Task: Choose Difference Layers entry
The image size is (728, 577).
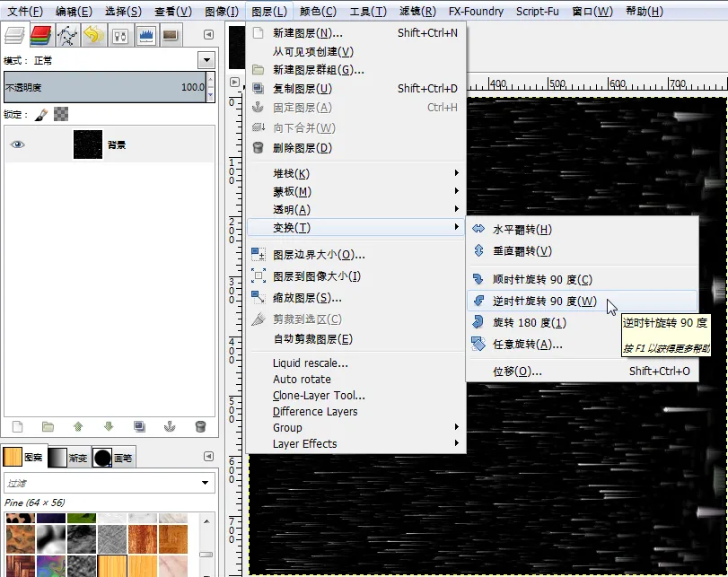Action: coord(355,412)
